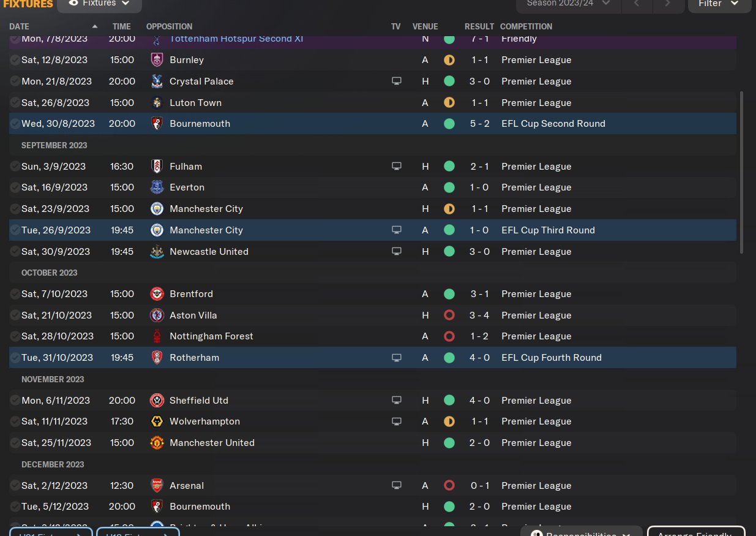Viewport: 756px width, 536px height.
Task: Expand the Filter dropdown
Action: click(x=718, y=4)
